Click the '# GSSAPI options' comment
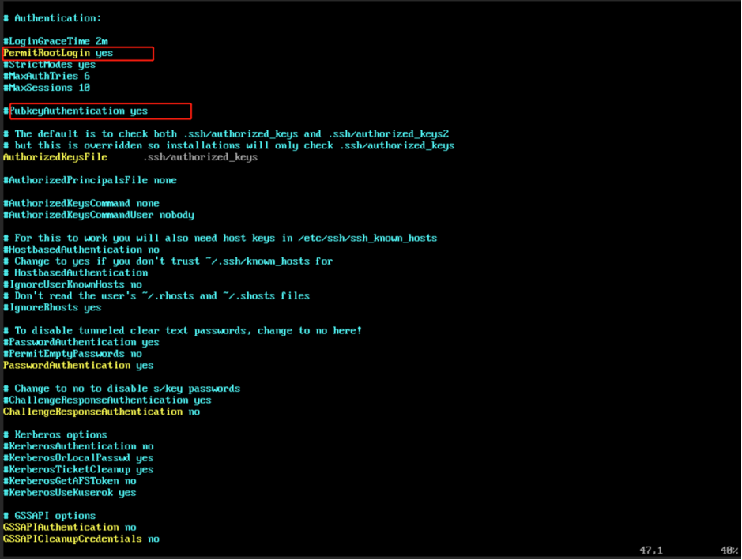 49,516
